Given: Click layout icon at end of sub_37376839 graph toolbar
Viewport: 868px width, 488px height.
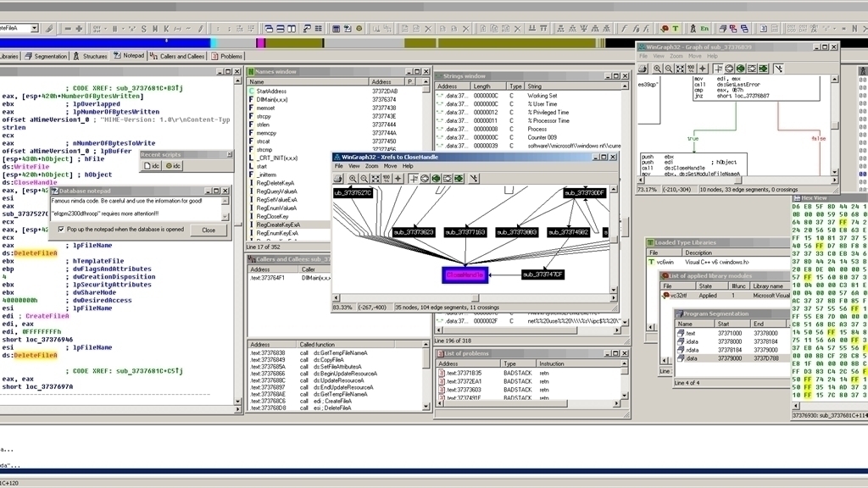Looking at the screenshot, I should [x=778, y=69].
